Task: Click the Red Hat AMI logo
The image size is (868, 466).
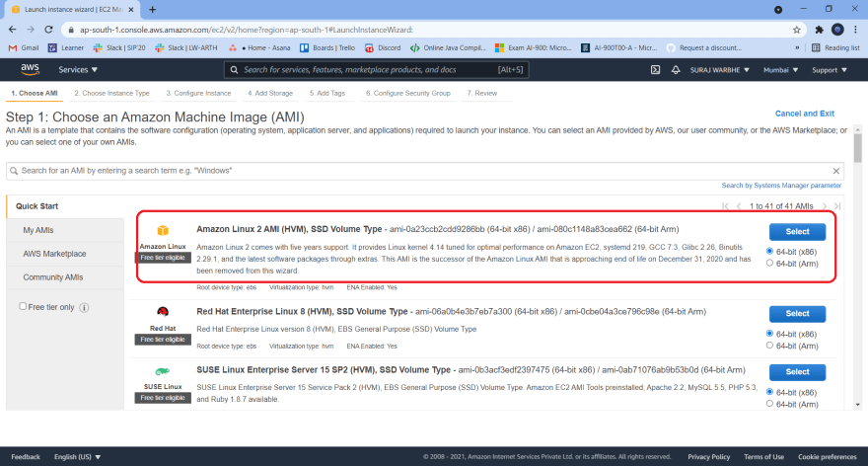Action: [x=163, y=312]
